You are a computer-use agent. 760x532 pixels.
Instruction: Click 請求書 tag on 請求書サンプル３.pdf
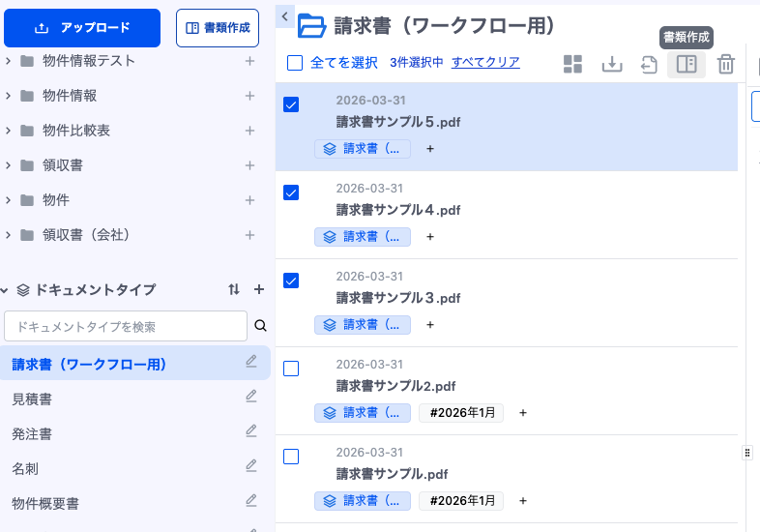[363, 325]
